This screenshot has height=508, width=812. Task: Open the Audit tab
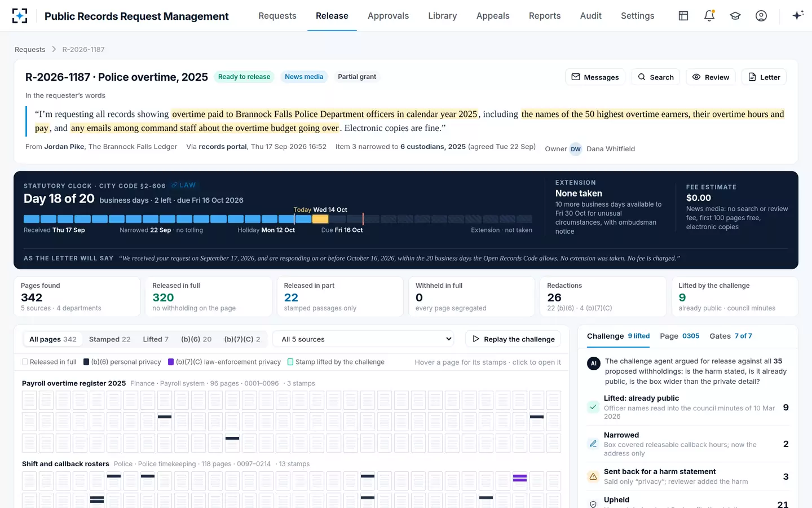[x=590, y=16]
